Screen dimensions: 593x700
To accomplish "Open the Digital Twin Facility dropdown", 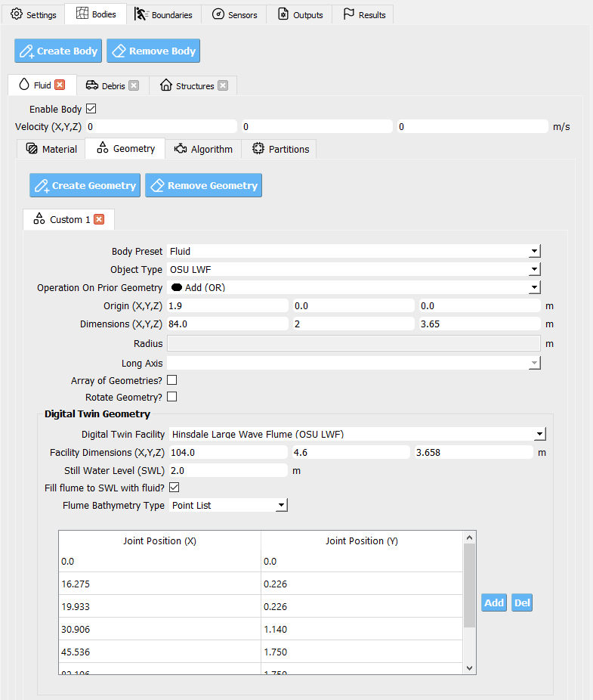I will tap(357, 434).
